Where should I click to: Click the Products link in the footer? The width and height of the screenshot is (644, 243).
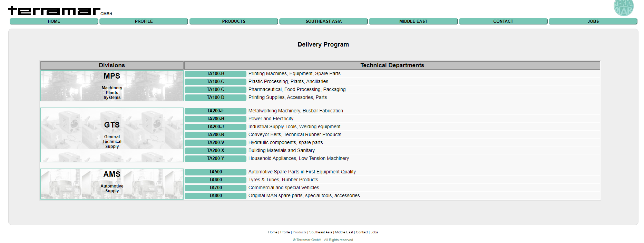click(x=300, y=232)
